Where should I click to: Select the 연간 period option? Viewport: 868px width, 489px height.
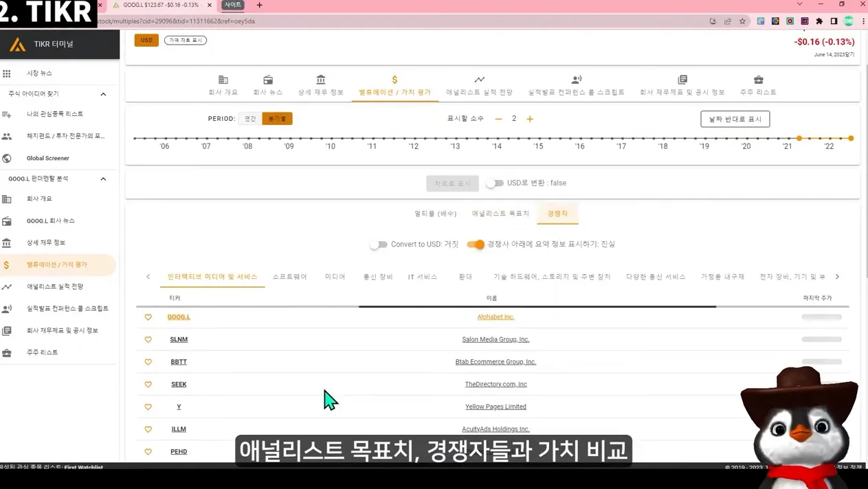[x=250, y=119]
